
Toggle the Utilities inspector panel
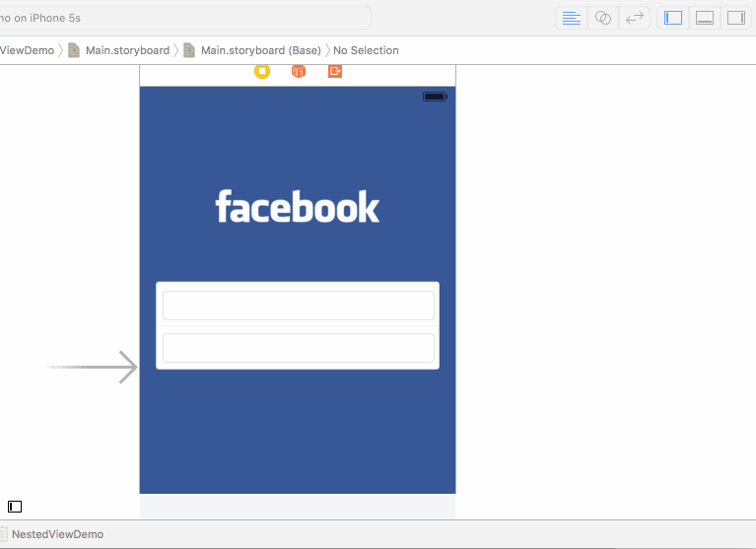click(x=736, y=19)
